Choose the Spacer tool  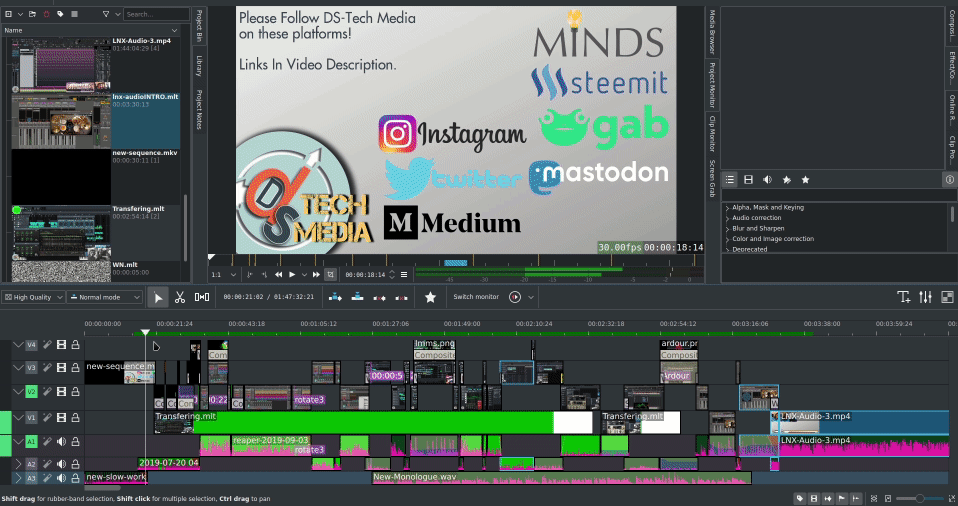point(202,297)
